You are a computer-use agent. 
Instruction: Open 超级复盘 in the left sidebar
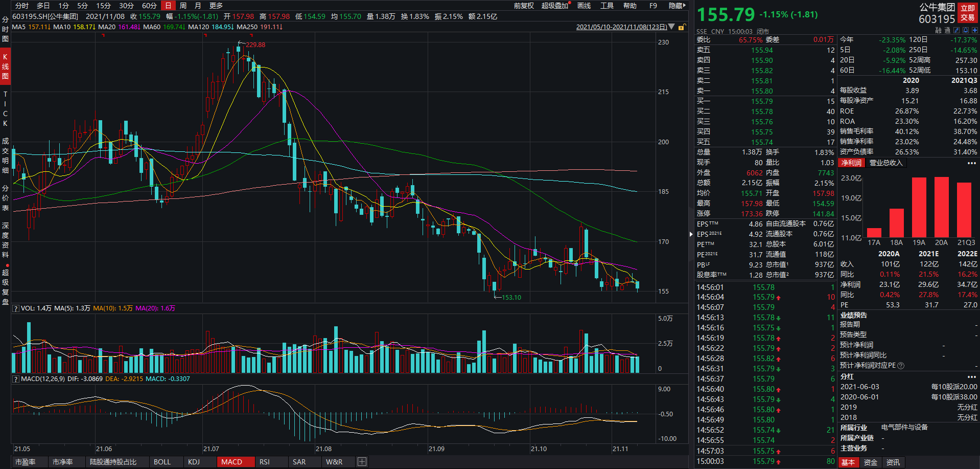(5, 287)
